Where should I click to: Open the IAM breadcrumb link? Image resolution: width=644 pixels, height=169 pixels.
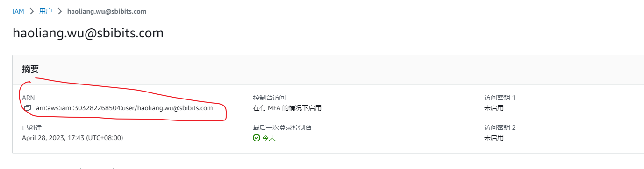[18, 11]
